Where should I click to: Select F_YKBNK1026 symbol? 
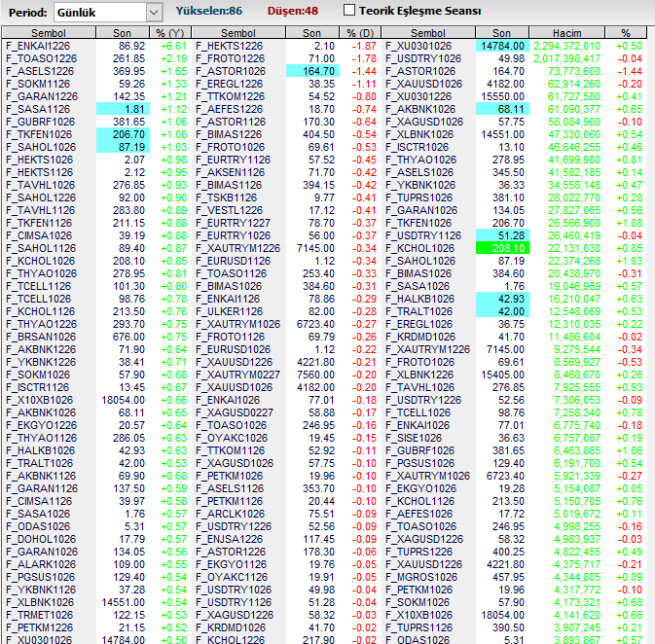tap(420, 185)
